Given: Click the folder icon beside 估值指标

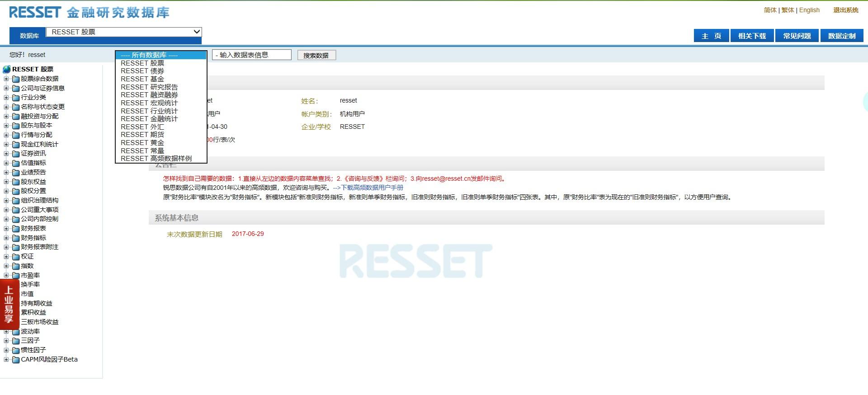Looking at the screenshot, I should click(x=16, y=163).
